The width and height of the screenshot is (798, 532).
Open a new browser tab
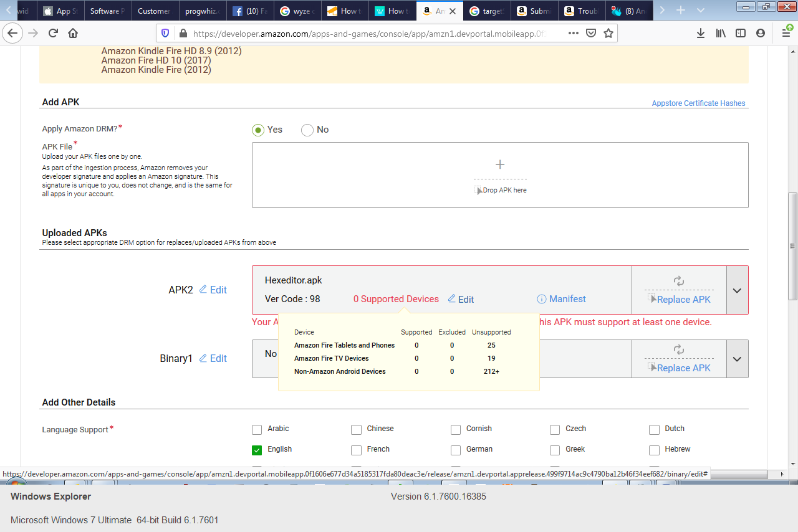[681, 11]
